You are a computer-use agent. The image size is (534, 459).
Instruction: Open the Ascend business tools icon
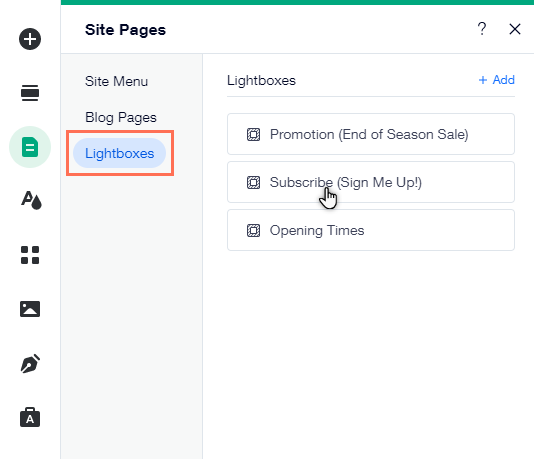point(30,417)
